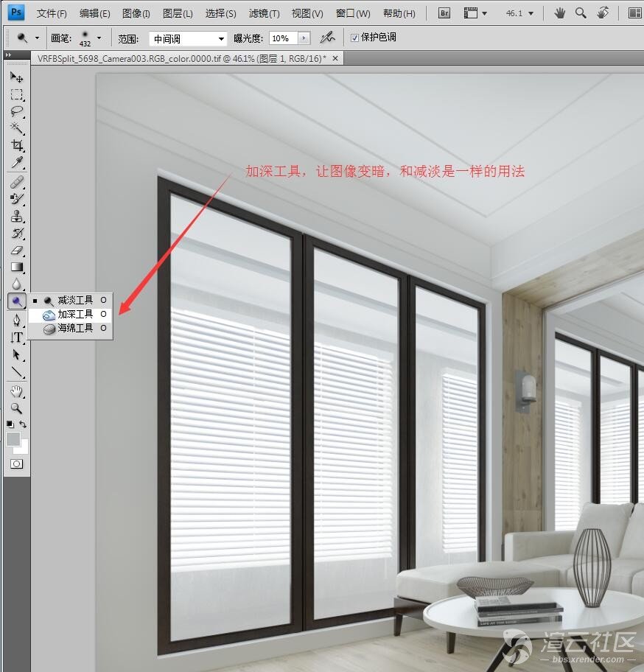This screenshot has height=672, width=644.
Task: Select the Blur tool
Action: click(x=17, y=284)
